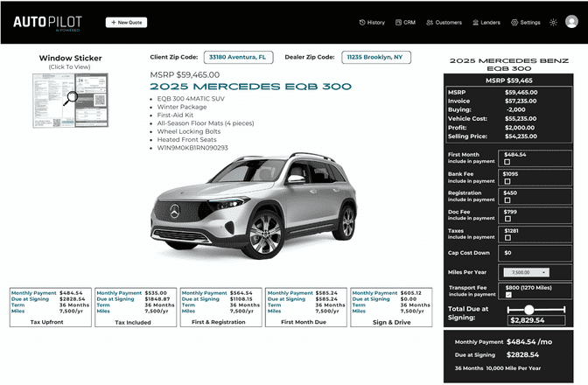Click the EQB 300 4MATIC SUV item
588x385 pixels.
click(191, 99)
